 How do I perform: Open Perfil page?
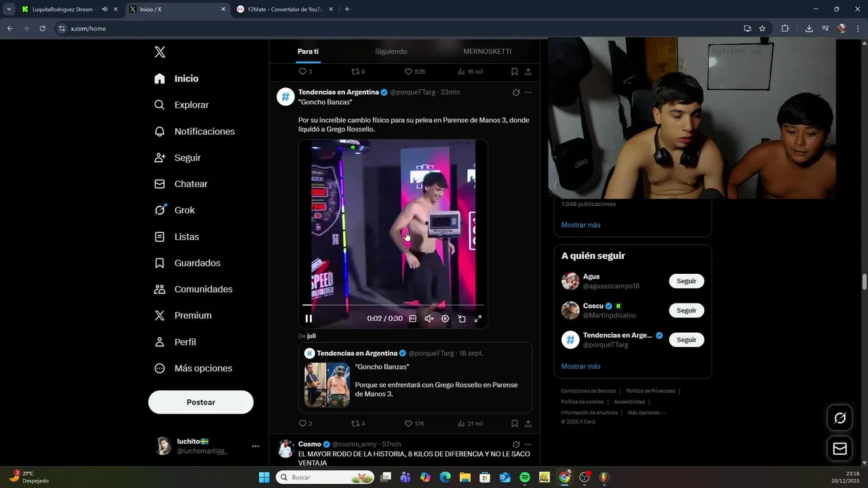175,342
